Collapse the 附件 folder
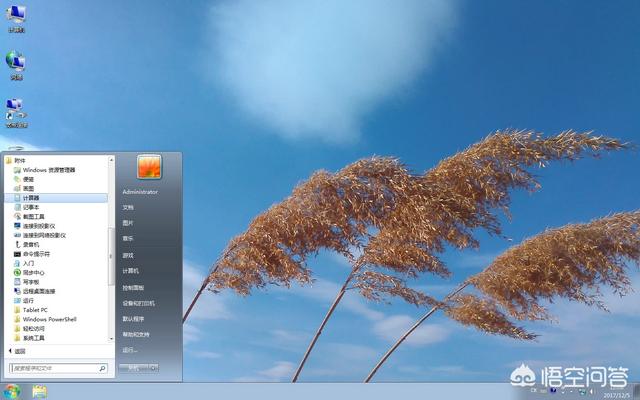Viewport: 640px width, 400px height. coord(16,161)
